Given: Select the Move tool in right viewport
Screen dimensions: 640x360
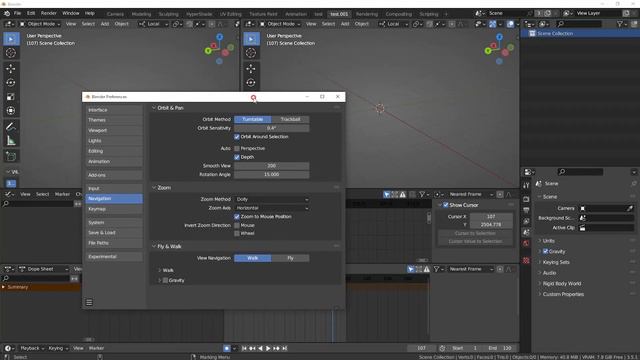Looking at the screenshot, I should pos(251,68).
